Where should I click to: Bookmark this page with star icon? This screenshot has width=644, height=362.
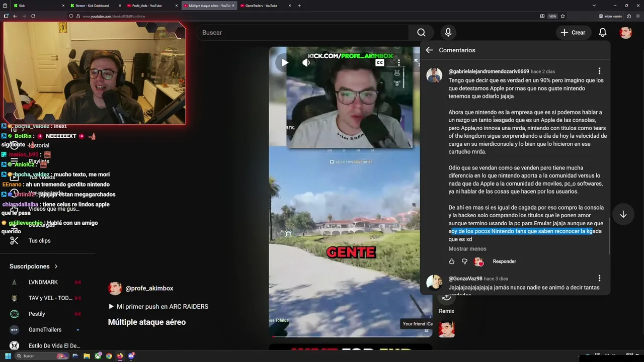click(562, 16)
